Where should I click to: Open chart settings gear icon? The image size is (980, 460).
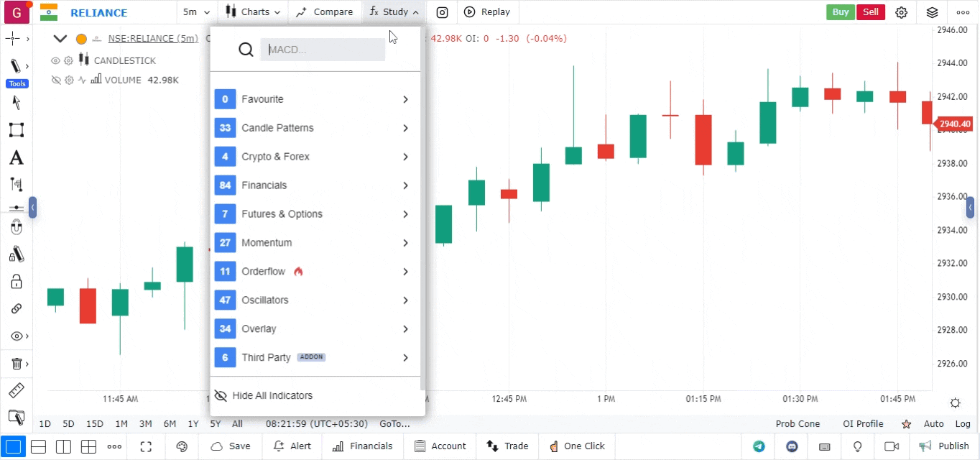click(x=901, y=12)
